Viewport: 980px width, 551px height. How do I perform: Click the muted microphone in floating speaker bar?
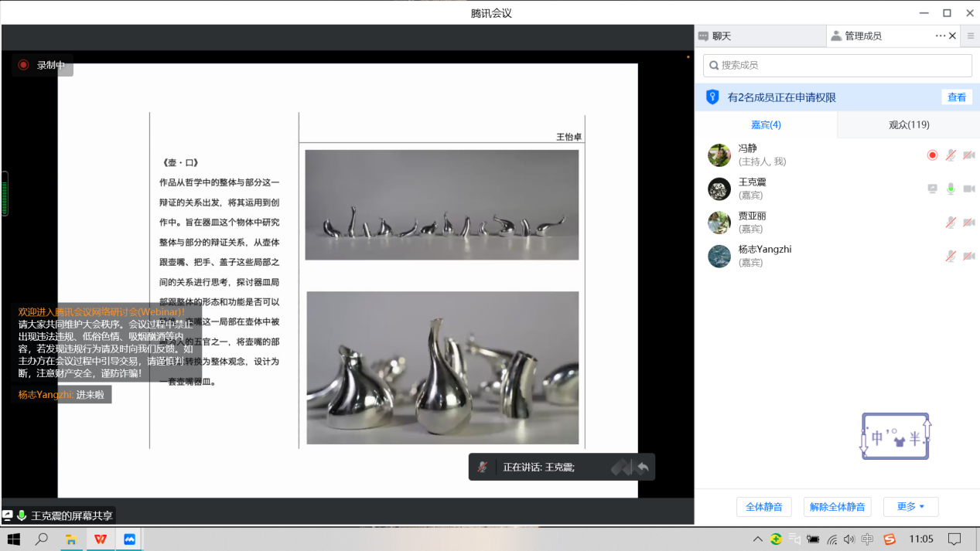point(483,467)
